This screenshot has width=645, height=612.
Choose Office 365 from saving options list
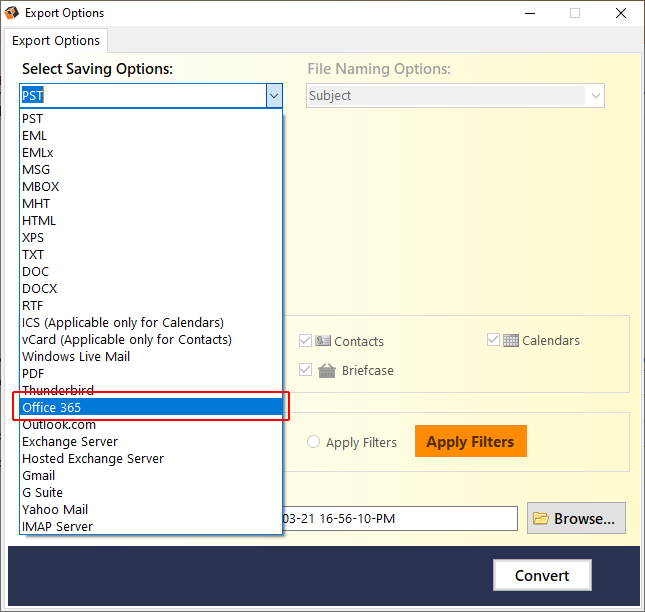pyautogui.click(x=151, y=407)
